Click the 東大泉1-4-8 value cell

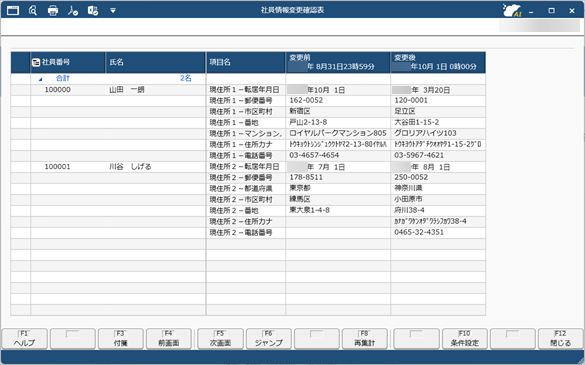pyautogui.click(x=338, y=210)
